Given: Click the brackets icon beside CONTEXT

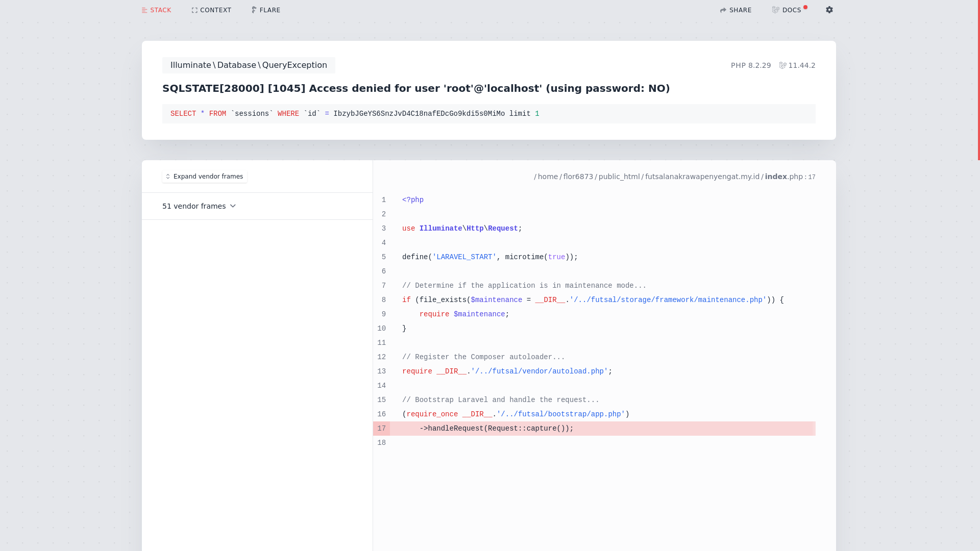Looking at the screenshot, I should pos(194,10).
